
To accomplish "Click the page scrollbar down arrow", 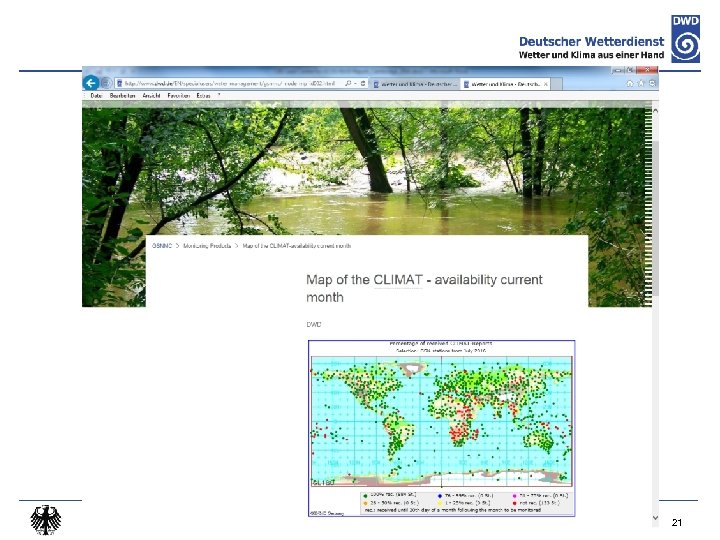I will [655, 518].
